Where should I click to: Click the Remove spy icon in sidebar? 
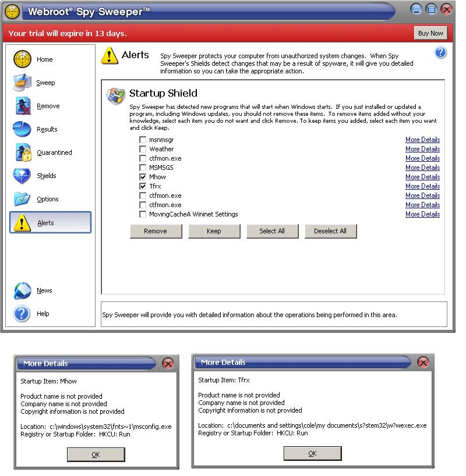[23, 106]
